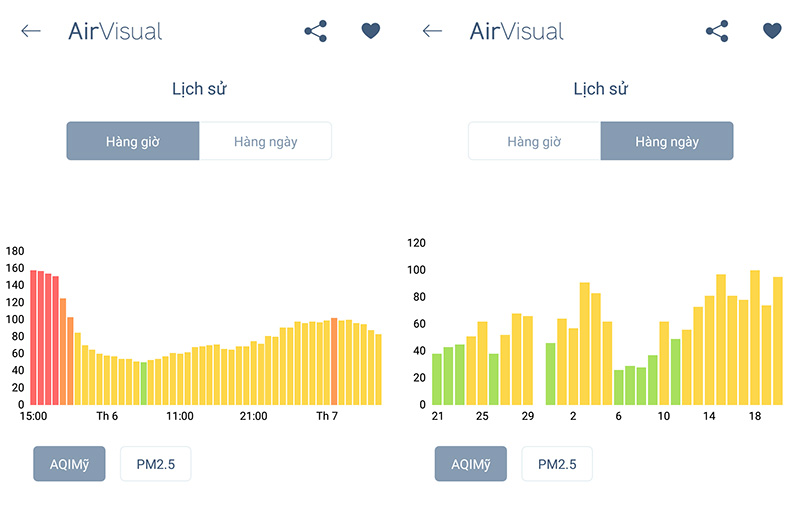Toggle AQI Mỹ under the daily chart

pos(470,464)
